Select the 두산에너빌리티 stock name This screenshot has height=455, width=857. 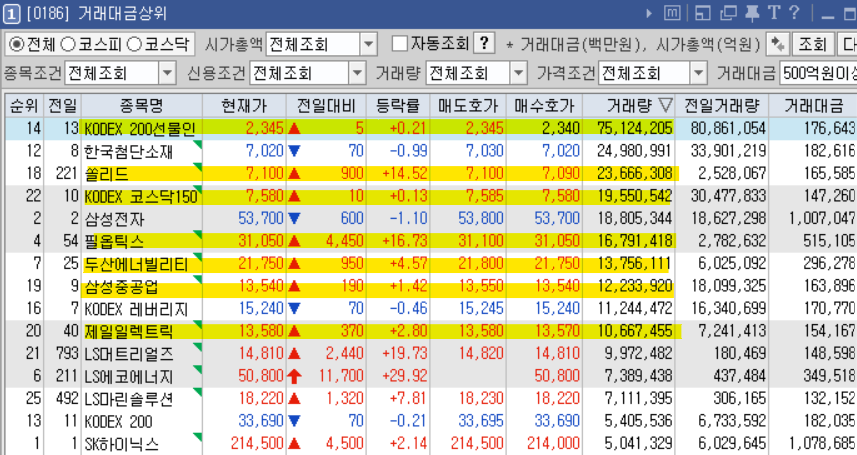pos(136,264)
